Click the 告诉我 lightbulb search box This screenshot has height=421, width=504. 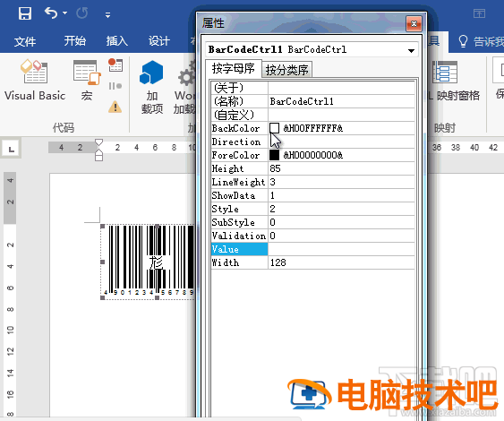(482, 41)
